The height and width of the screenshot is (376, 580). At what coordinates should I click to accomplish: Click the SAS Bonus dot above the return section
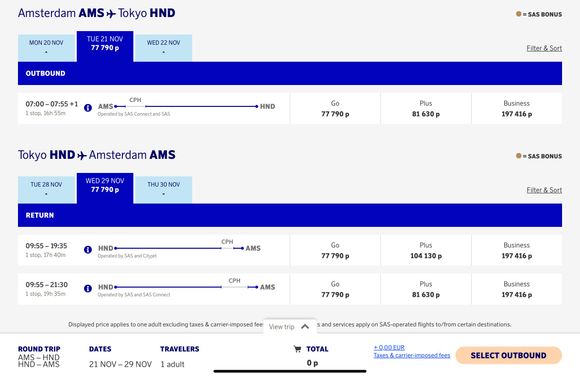[519, 156]
